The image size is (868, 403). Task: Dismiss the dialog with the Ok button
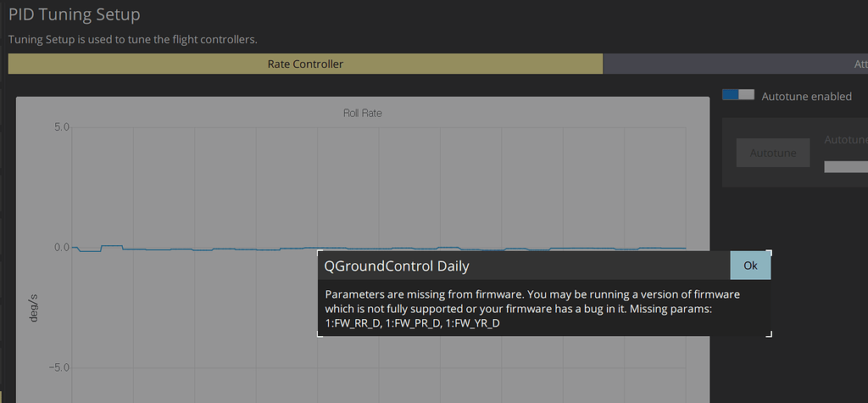(x=750, y=266)
